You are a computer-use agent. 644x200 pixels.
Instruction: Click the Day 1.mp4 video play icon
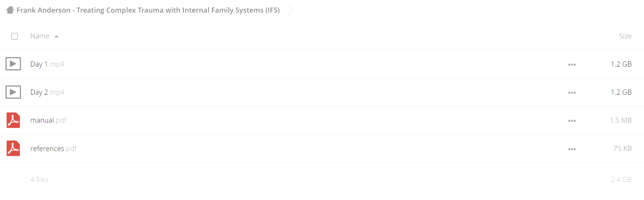pyautogui.click(x=13, y=64)
